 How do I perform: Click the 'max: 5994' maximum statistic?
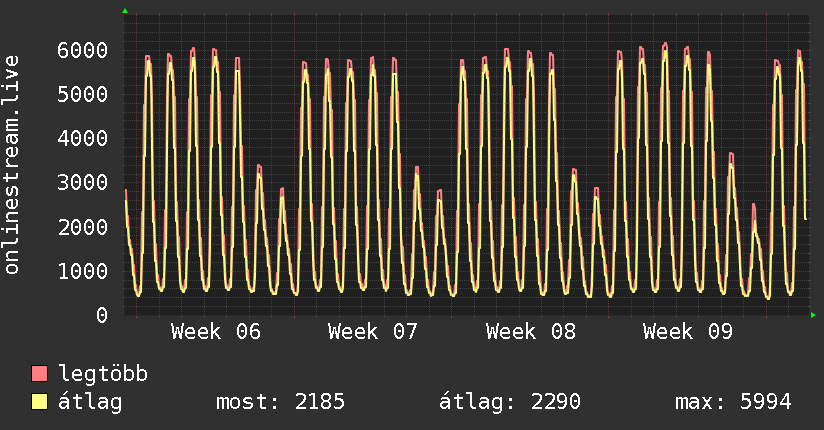(x=733, y=403)
